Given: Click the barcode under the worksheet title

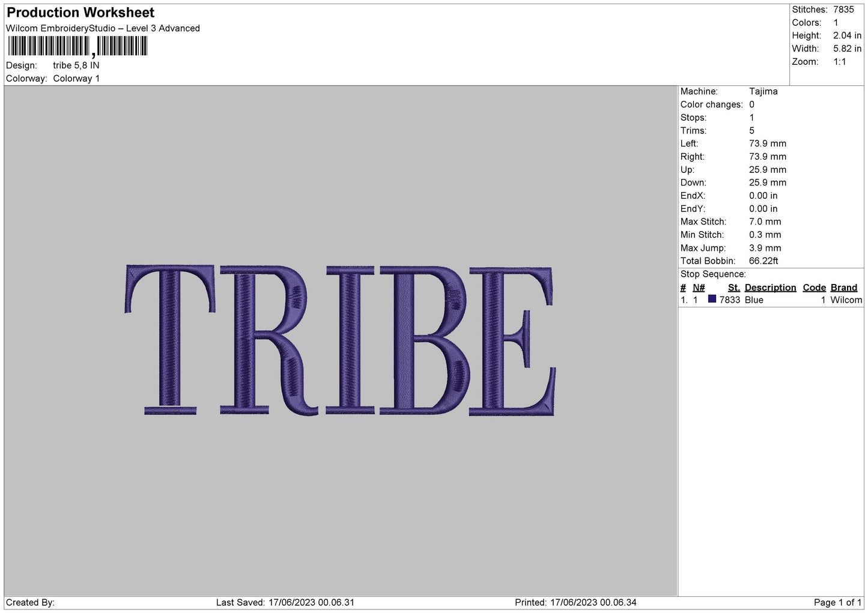Looking at the screenshot, I should [77, 46].
